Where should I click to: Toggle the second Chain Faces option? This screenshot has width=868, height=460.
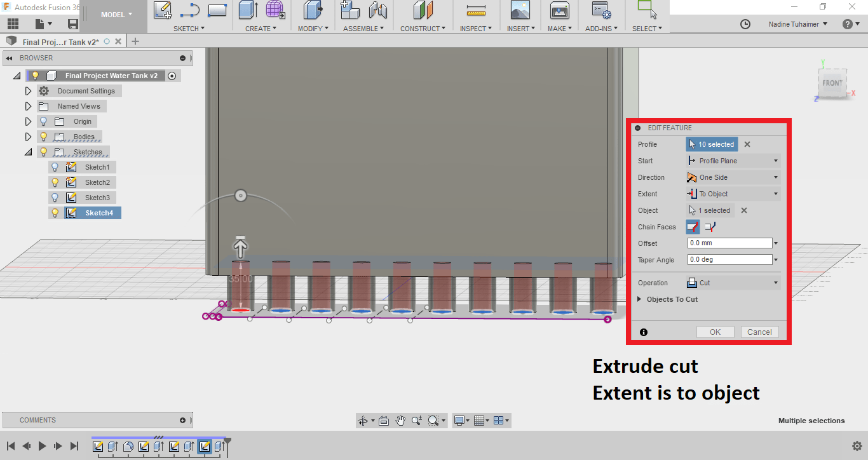point(710,227)
